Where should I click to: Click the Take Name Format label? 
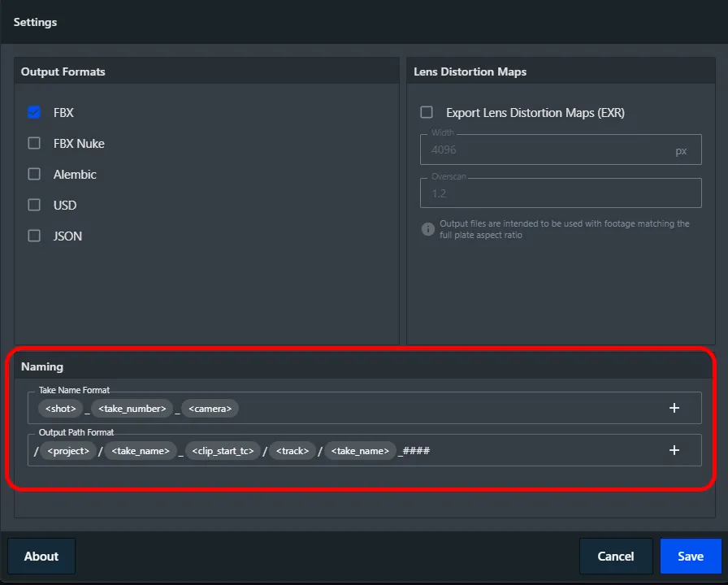coord(74,390)
